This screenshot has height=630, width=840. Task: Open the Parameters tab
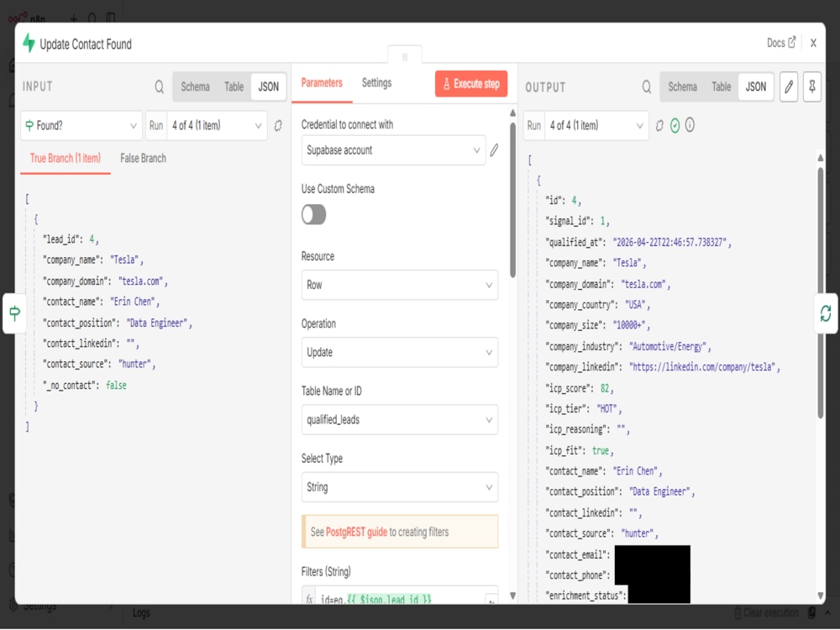(322, 83)
